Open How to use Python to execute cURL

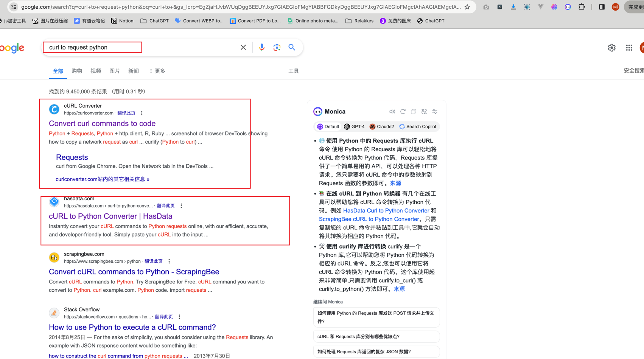(x=132, y=327)
